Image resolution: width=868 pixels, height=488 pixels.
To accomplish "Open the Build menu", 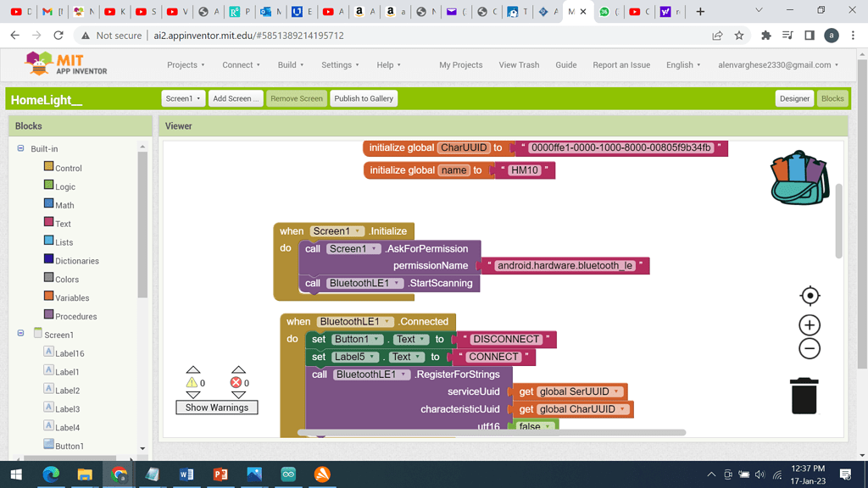I will (x=291, y=64).
